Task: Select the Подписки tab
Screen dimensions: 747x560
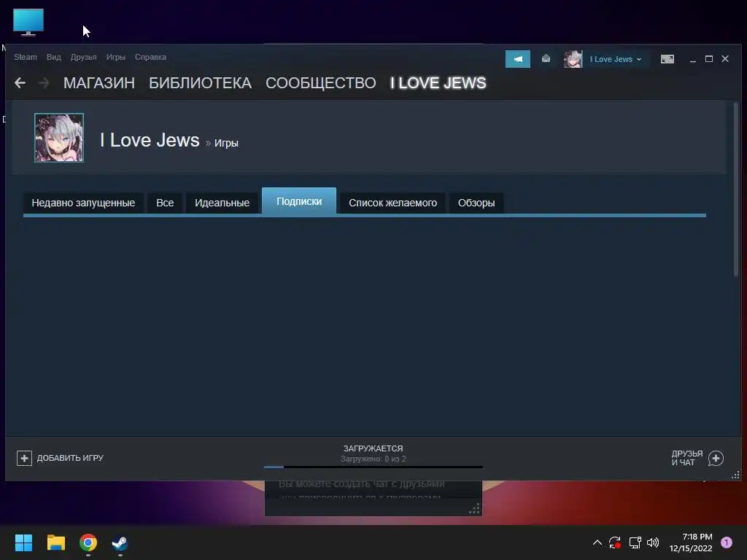Action: (299, 201)
